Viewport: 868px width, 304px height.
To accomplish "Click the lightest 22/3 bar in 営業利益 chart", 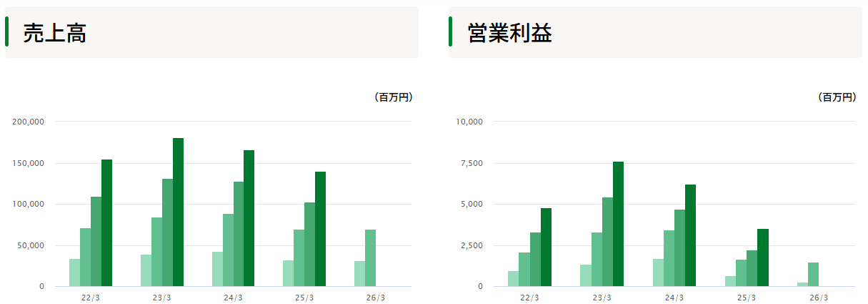I will (513, 279).
